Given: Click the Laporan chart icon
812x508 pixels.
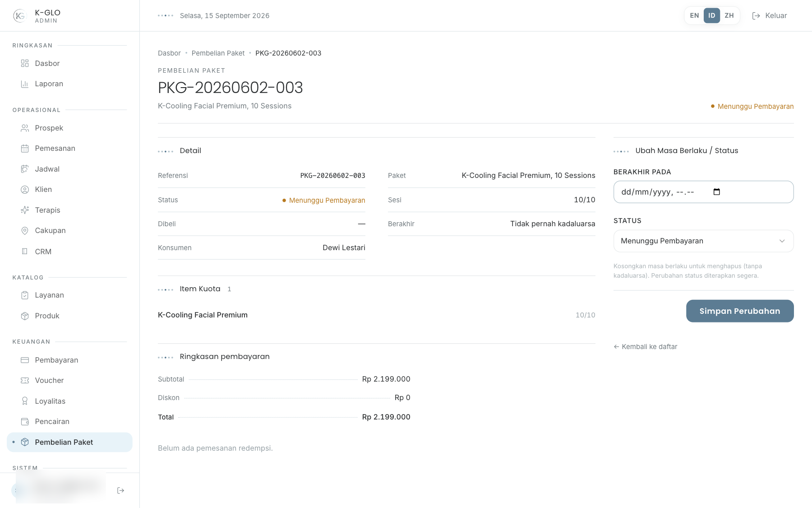Looking at the screenshot, I should coord(25,84).
